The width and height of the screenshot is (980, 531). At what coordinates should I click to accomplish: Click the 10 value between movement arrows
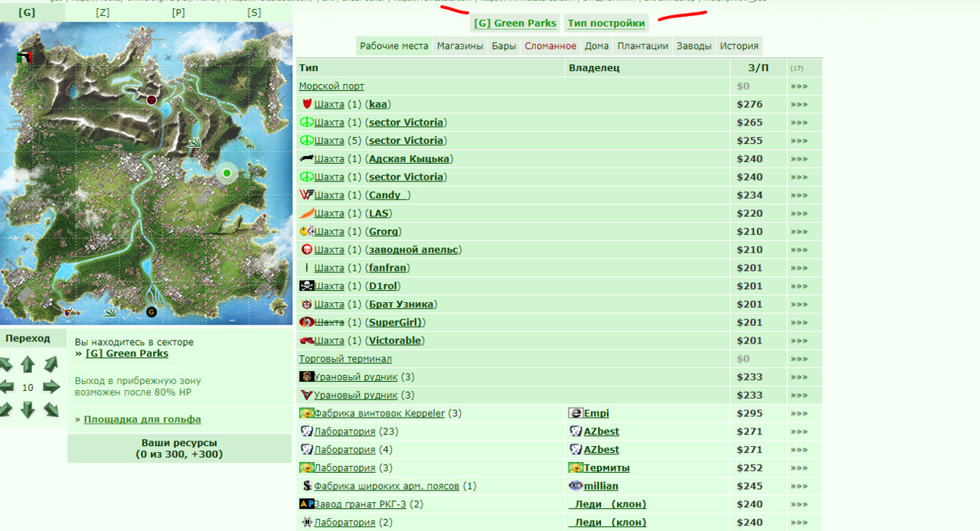[x=28, y=388]
